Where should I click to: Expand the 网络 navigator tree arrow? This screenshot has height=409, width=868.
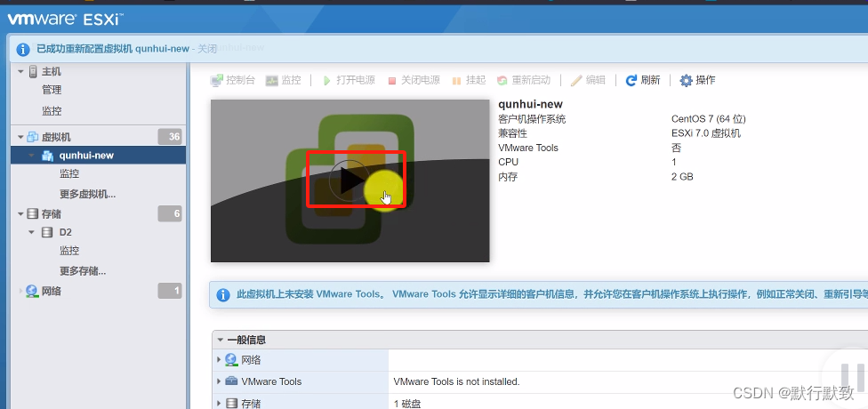coord(21,291)
